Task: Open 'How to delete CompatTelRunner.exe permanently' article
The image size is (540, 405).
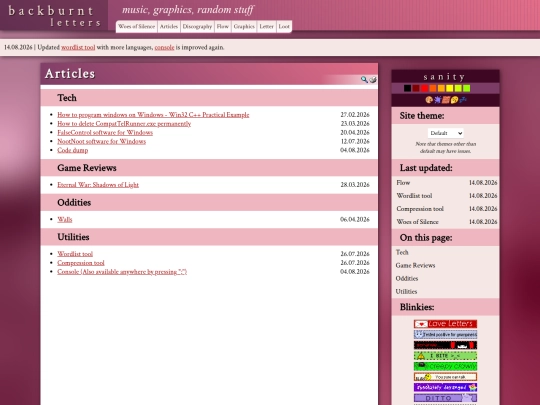Action: pyautogui.click(x=124, y=124)
